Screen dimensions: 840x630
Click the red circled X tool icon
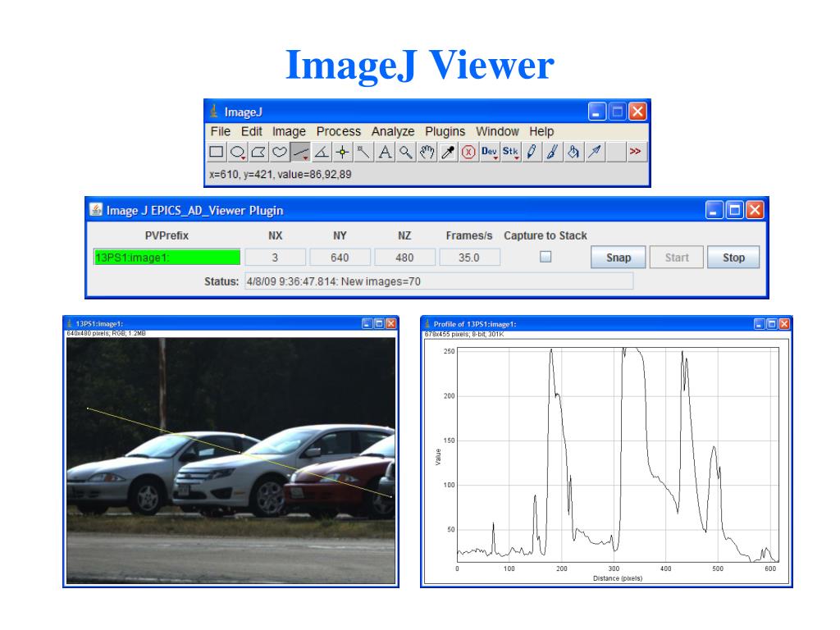pos(468,152)
